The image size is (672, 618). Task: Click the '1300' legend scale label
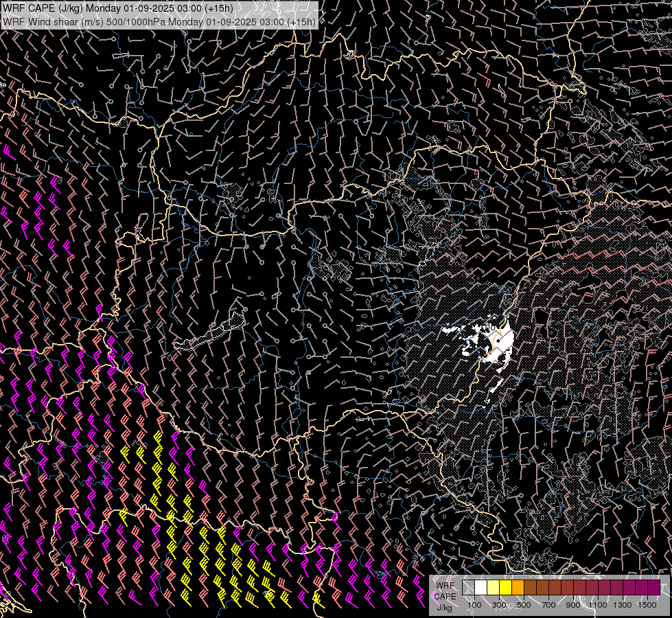pos(623,605)
